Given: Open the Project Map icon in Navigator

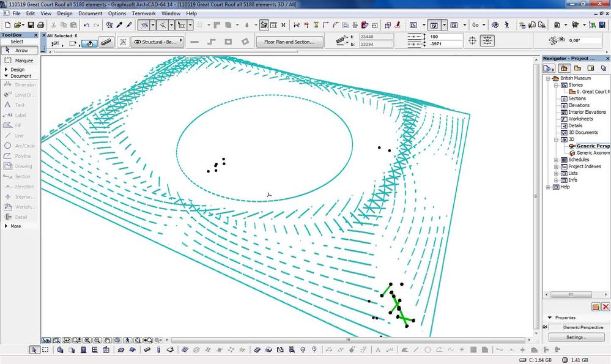Looking at the screenshot, I should click(x=564, y=68).
